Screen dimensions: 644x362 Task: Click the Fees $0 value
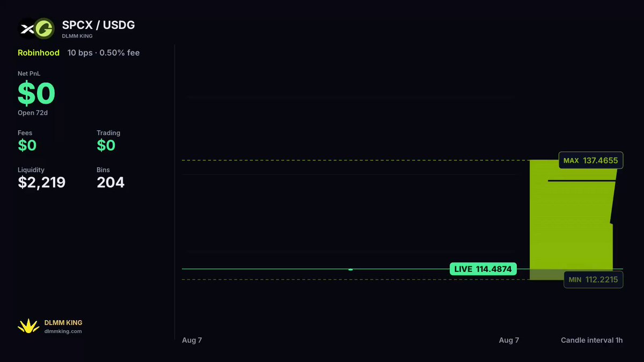[27, 145]
